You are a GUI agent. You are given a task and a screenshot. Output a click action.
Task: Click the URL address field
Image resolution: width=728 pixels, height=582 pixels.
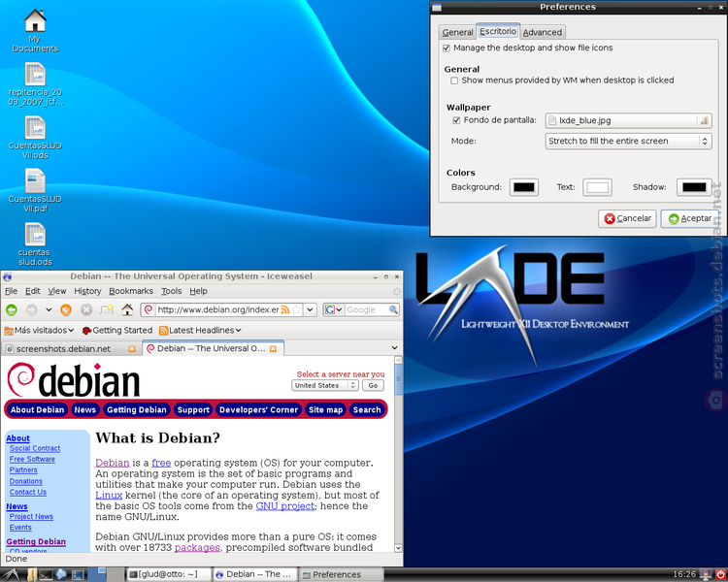click(x=217, y=309)
